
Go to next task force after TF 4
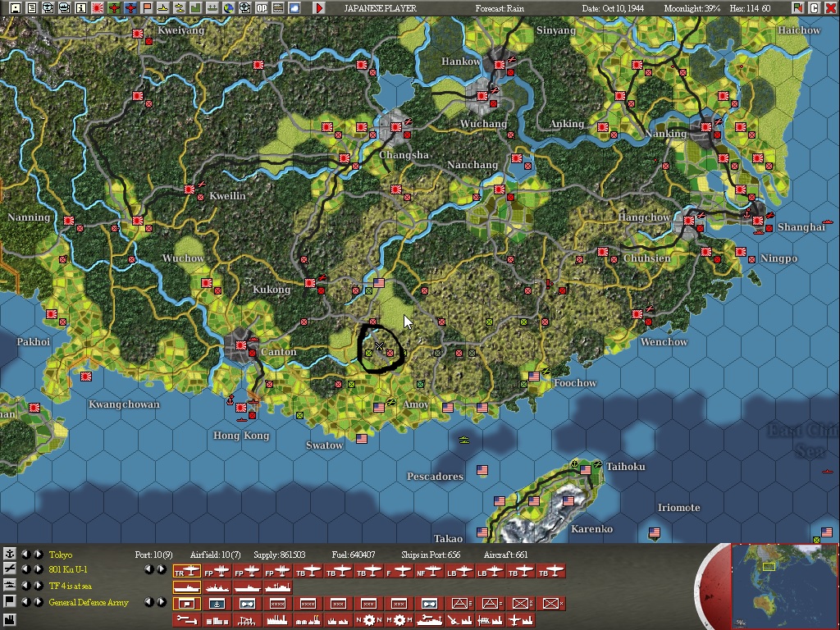[38, 586]
